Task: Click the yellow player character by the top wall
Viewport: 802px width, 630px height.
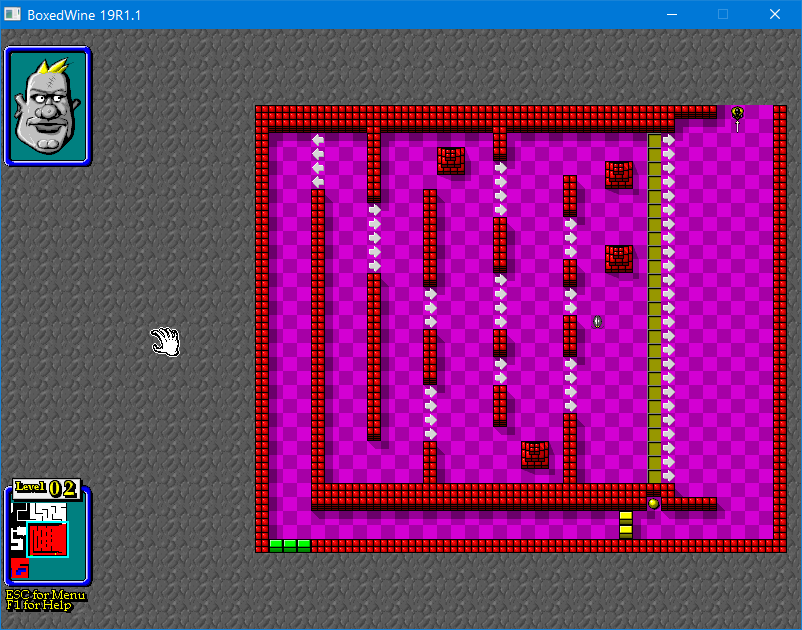Action: point(737,114)
